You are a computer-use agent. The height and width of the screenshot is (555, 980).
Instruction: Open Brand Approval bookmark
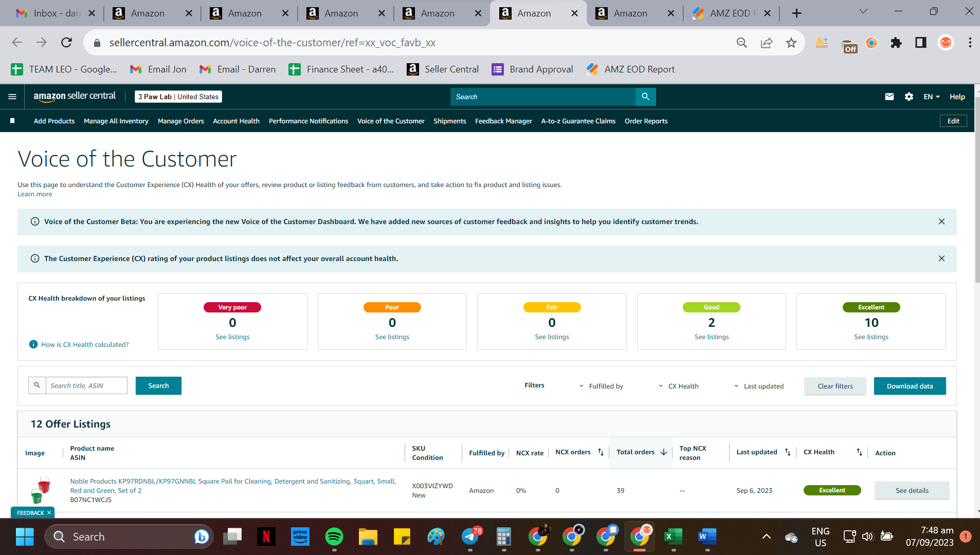click(x=532, y=69)
